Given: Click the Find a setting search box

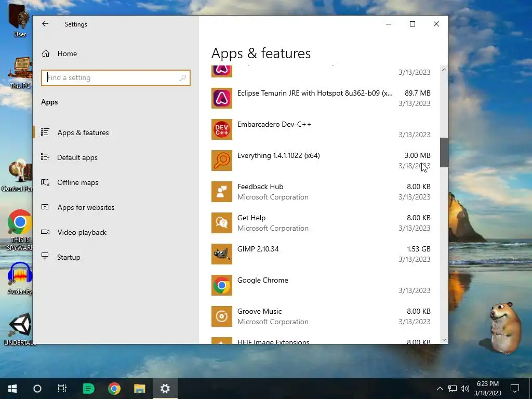Looking at the screenshot, I should click(x=116, y=78).
